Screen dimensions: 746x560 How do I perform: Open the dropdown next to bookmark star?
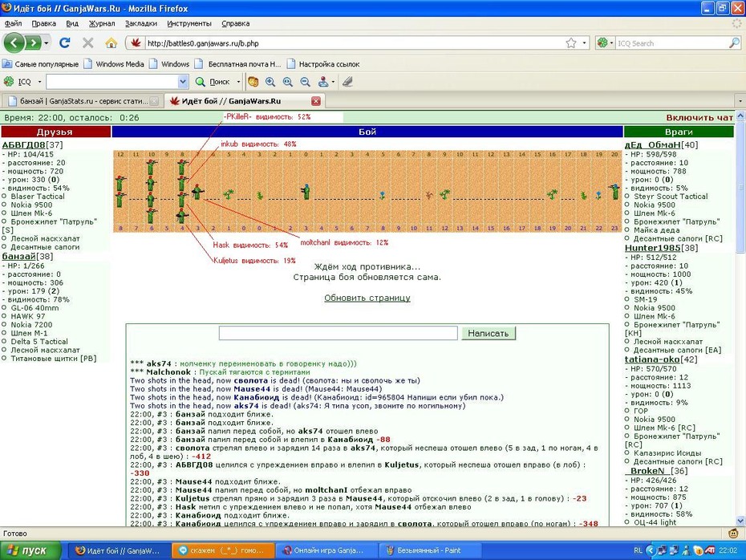point(584,43)
